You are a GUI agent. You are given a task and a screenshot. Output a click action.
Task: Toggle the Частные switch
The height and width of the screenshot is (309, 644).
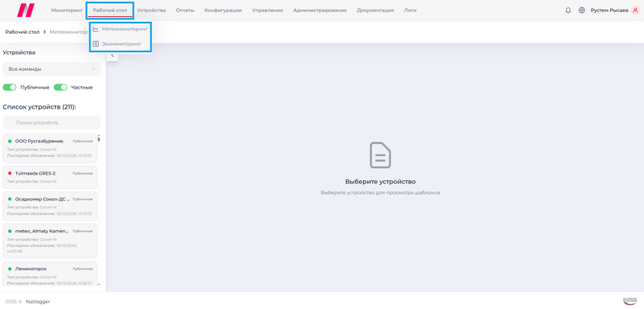[x=60, y=88]
